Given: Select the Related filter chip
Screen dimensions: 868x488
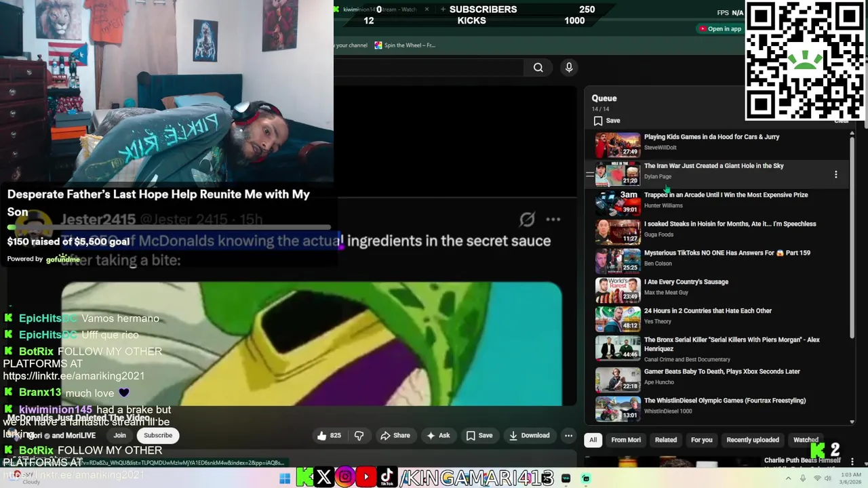Looking at the screenshot, I should click(666, 440).
